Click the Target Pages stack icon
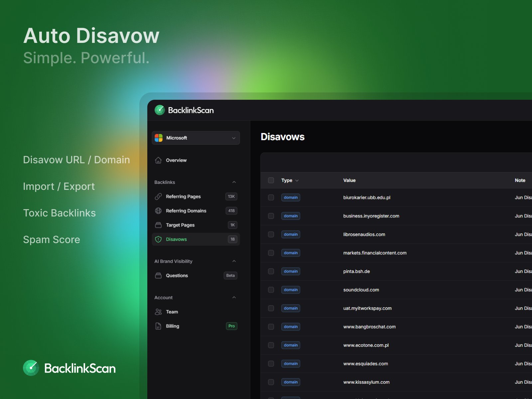Screen dimensions: 532x399 pos(158,225)
